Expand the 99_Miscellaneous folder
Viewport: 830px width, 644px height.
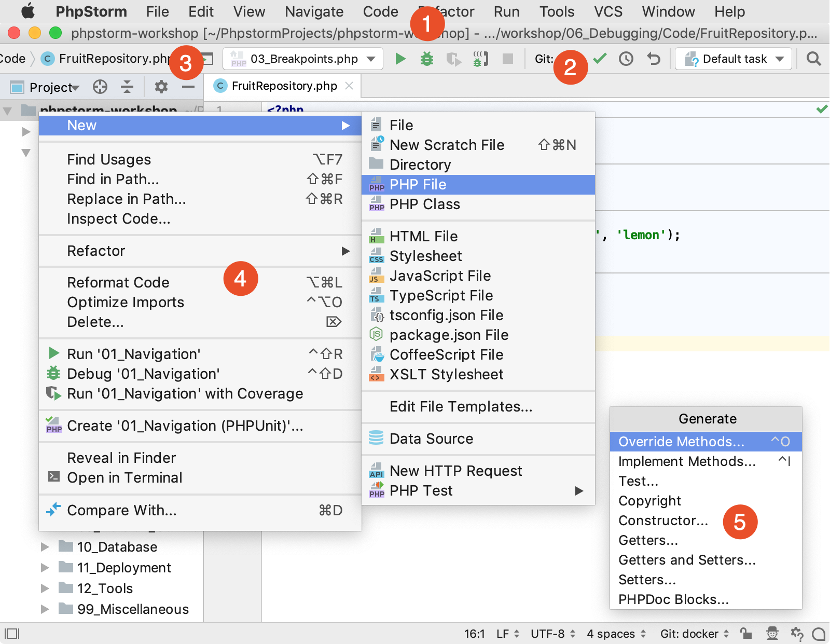(x=45, y=609)
